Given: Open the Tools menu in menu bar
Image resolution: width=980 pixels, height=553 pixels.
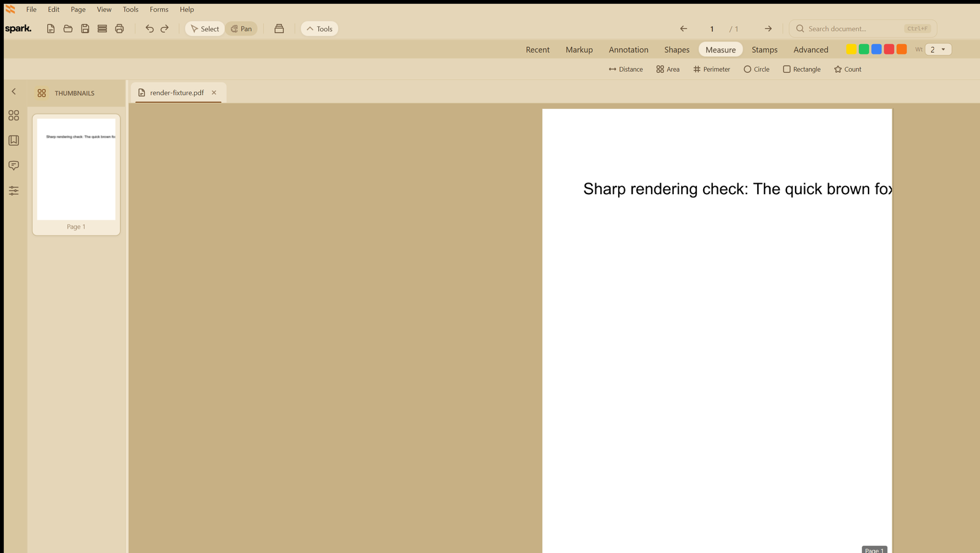Looking at the screenshot, I should click(130, 9).
